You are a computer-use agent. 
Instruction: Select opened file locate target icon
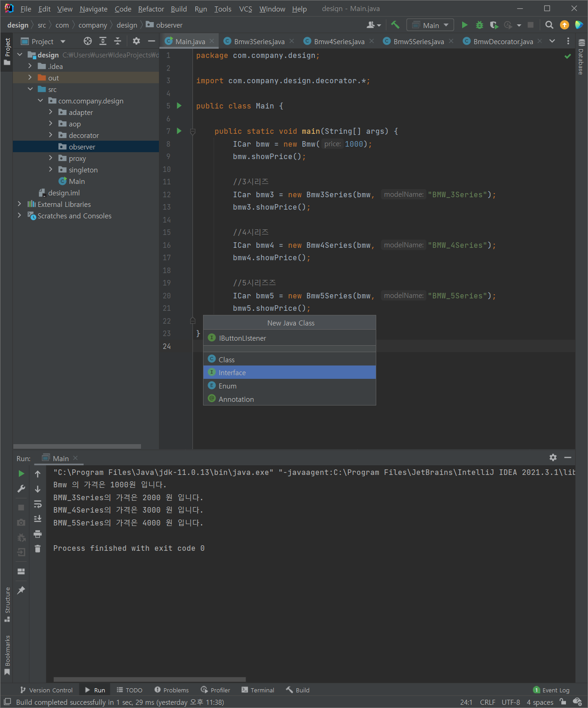87,41
